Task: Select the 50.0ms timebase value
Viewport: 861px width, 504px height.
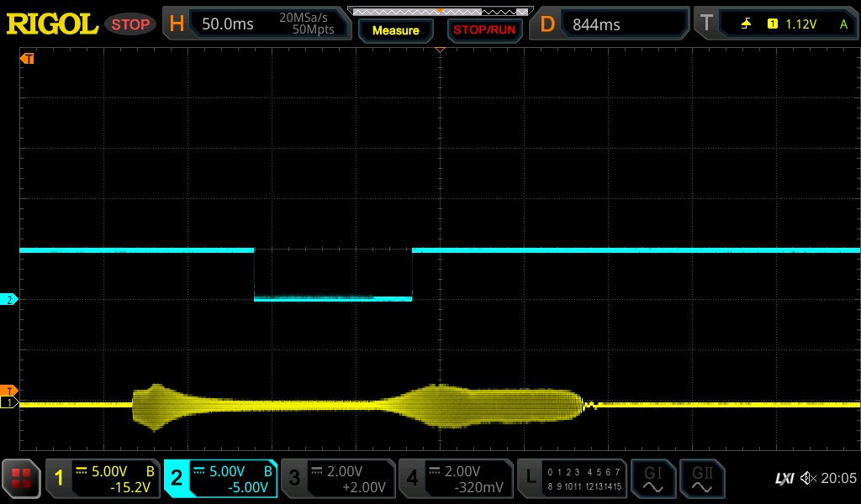Action: pyautogui.click(x=227, y=24)
